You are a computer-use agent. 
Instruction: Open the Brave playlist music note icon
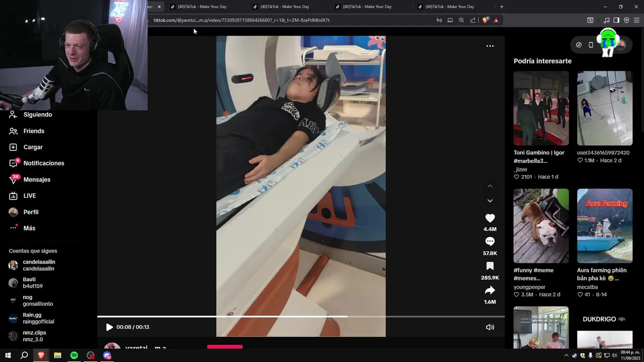pos(606,20)
